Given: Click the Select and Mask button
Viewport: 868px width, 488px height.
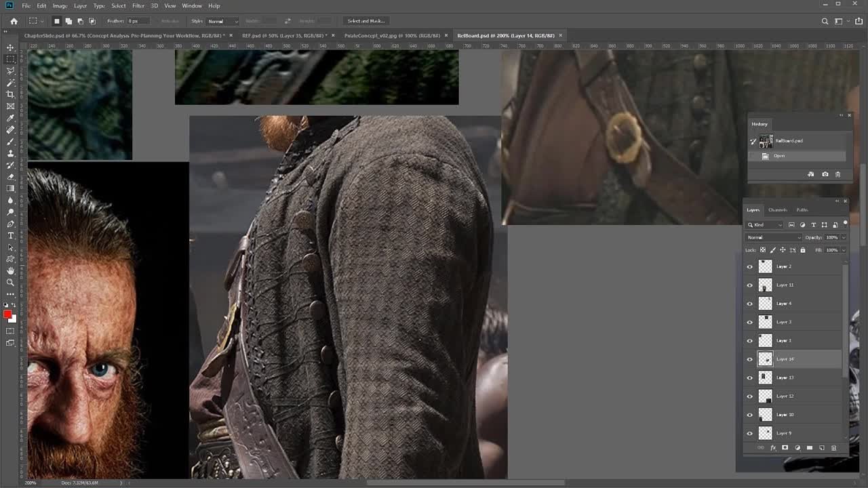Looking at the screenshot, I should (366, 21).
